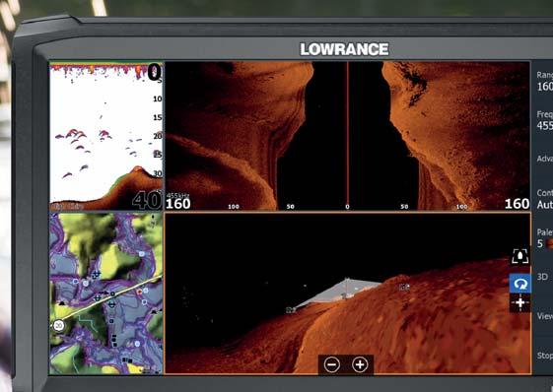Image resolution: width=553 pixels, height=392 pixels.
Task: Tap the 30 mark on sonar depth scale
Action: tap(158, 173)
